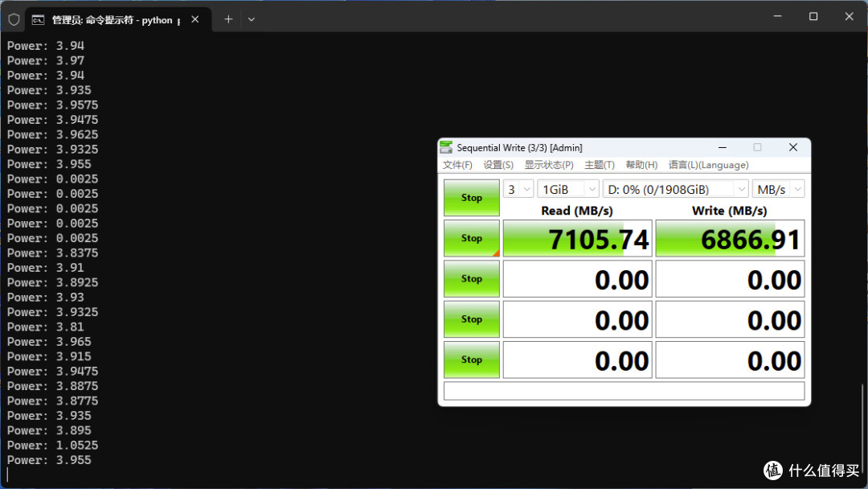Close the terminal window

pos(850,17)
